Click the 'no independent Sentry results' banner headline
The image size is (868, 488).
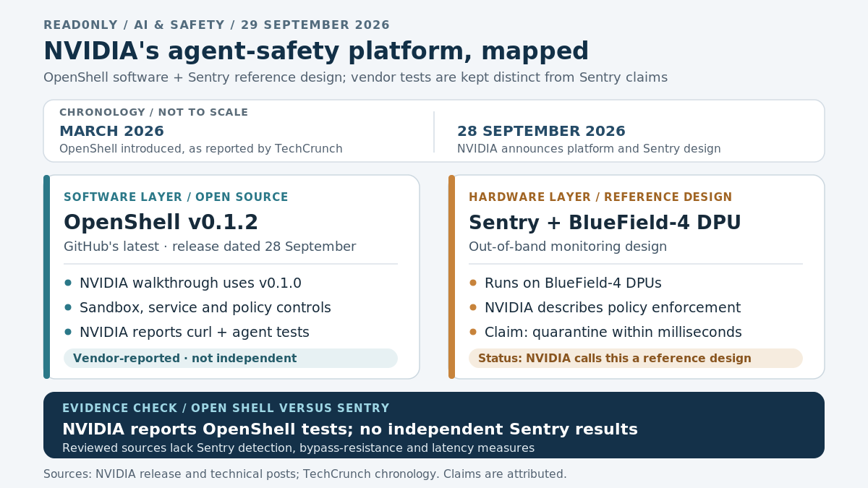click(350, 429)
